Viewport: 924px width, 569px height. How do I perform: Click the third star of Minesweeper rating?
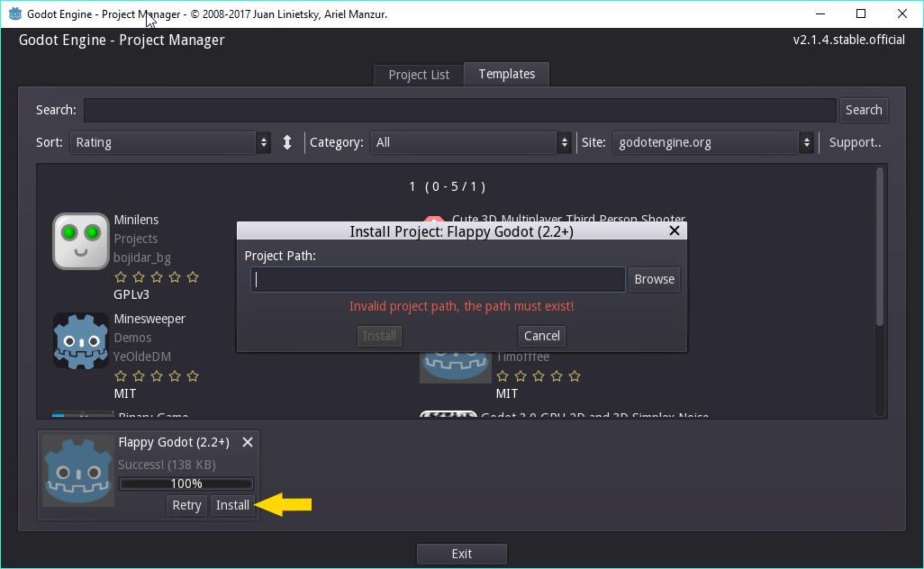point(157,375)
